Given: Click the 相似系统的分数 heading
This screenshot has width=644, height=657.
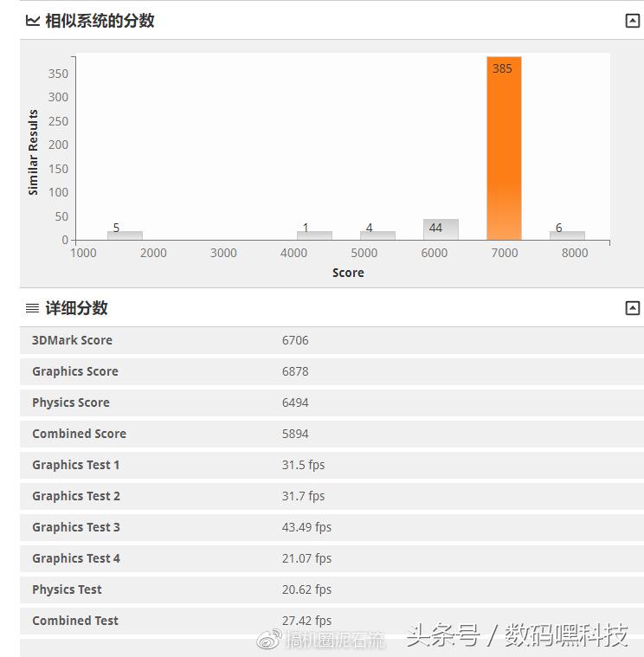Looking at the screenshot, I should [x=100, y=21].
